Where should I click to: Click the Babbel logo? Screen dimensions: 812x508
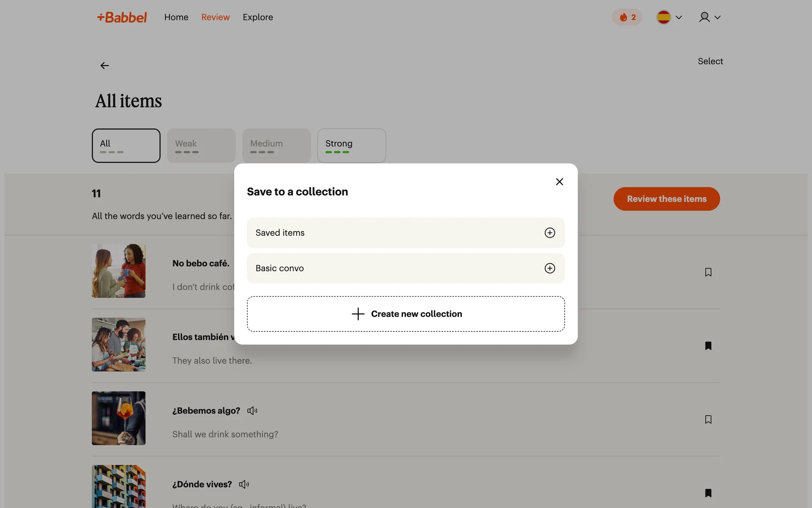tap(122, 17)
